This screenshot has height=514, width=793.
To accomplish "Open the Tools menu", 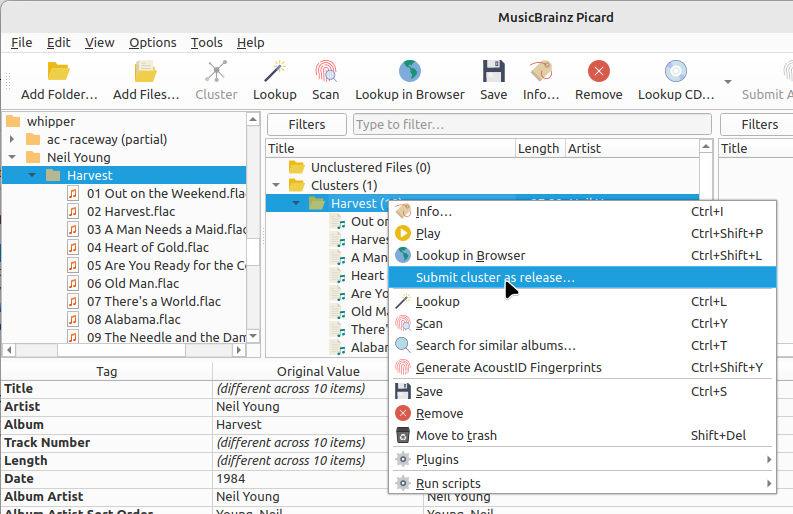I will tap(206, 42).
